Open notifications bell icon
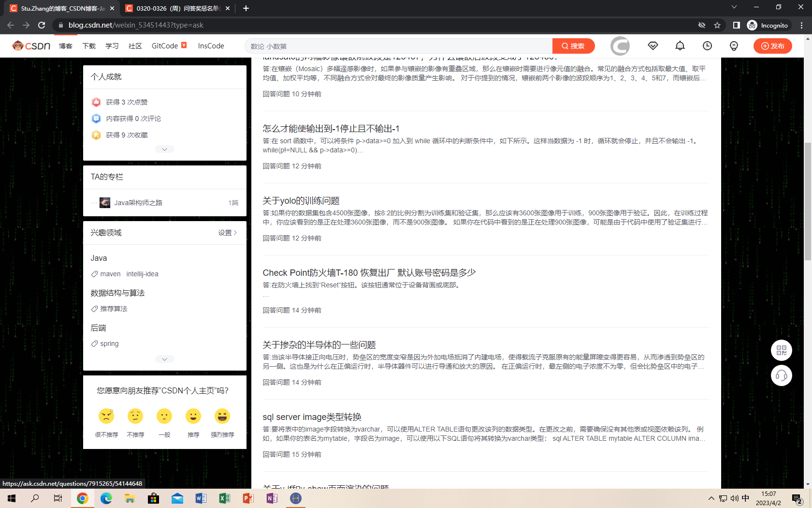This screenshot has width=812, height=508. [680, 46]
